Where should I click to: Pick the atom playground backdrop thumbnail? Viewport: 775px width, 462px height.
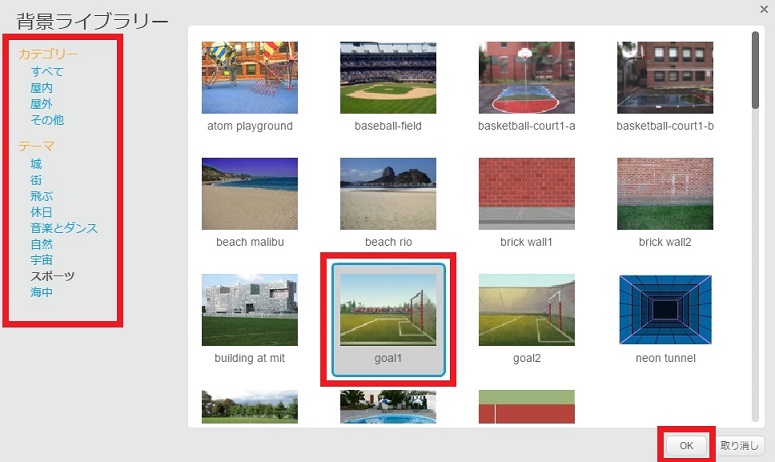coord(250,78)
